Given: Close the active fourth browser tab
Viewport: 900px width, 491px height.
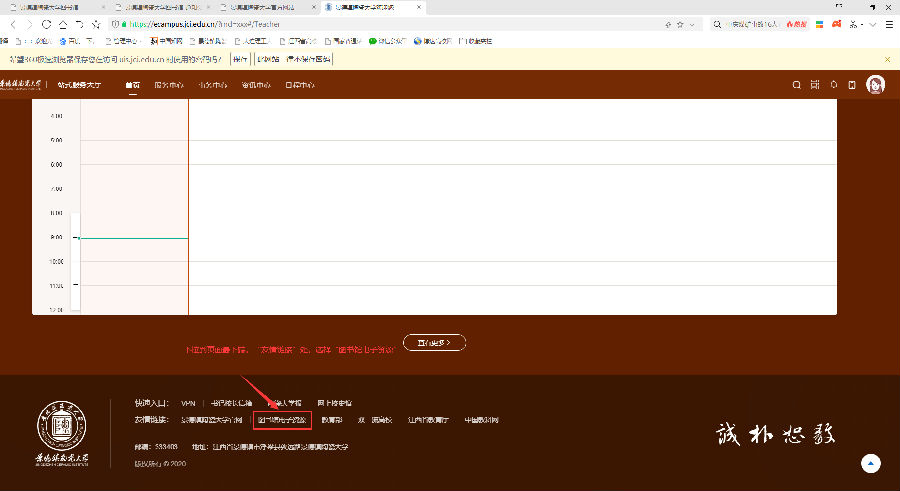Looking at the screenshot, I should tap(419, 7).
